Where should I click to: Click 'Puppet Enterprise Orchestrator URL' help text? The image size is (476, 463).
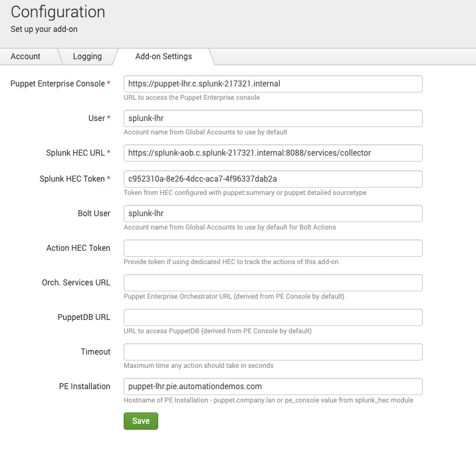tap(234, 296)
